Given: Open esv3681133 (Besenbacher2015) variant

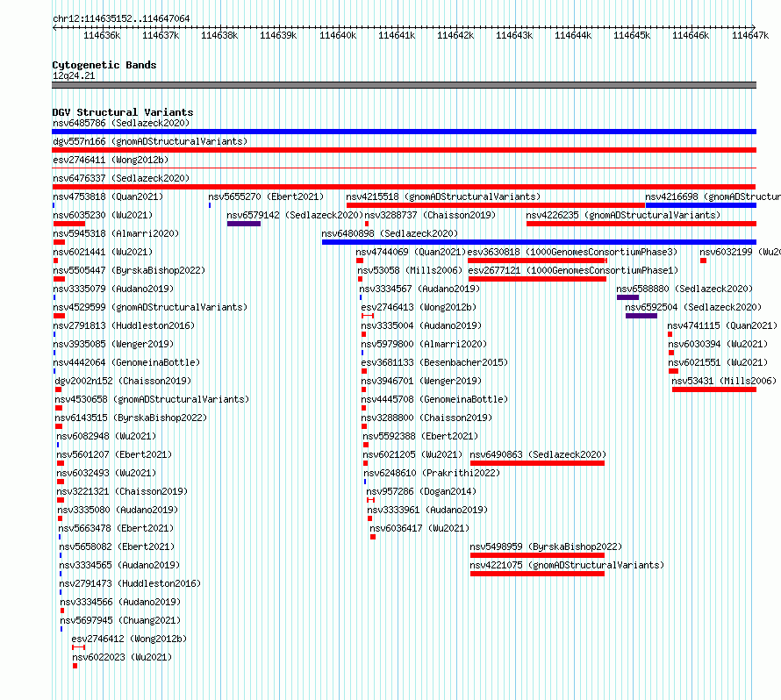Looking at the screenshot, I should click(x=434, y=362).
